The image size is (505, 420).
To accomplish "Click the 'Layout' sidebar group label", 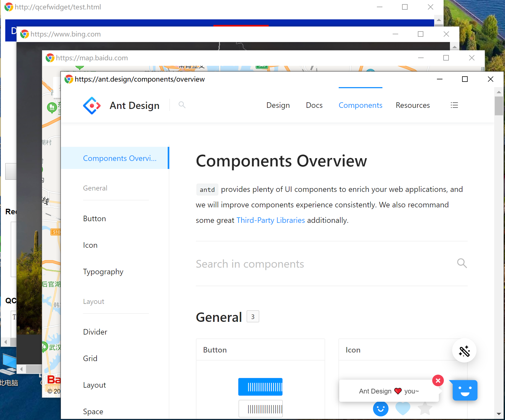I will [x=94, y=302].
